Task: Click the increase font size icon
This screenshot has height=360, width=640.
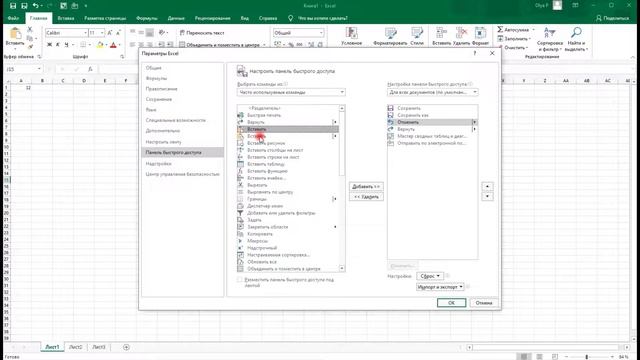Action: click(x=110, y=33)
